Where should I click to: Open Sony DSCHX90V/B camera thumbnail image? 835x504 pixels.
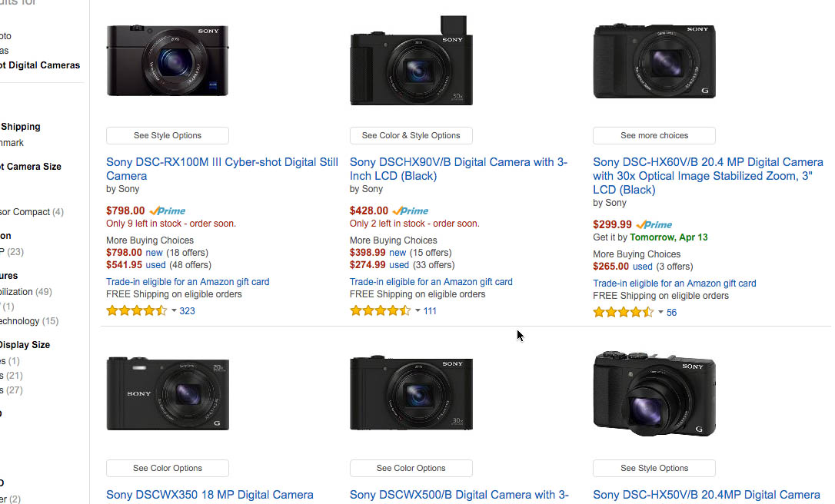[x=411, y=61]
